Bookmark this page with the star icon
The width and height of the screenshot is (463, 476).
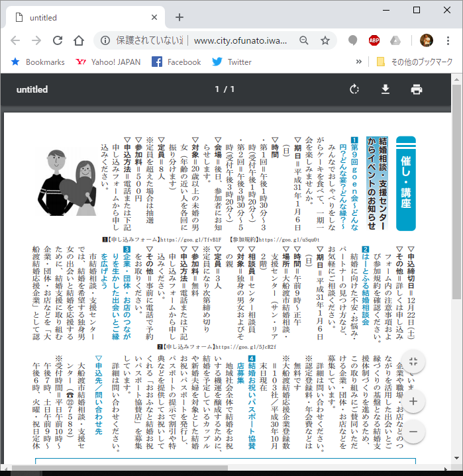click(x=325, y=40)
